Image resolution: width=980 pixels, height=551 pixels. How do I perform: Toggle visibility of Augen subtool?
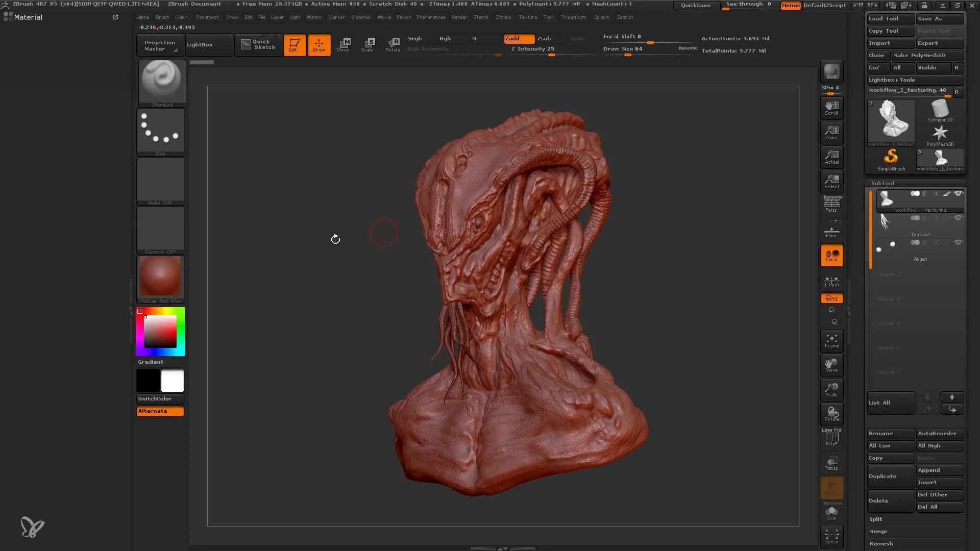(958, 242)
